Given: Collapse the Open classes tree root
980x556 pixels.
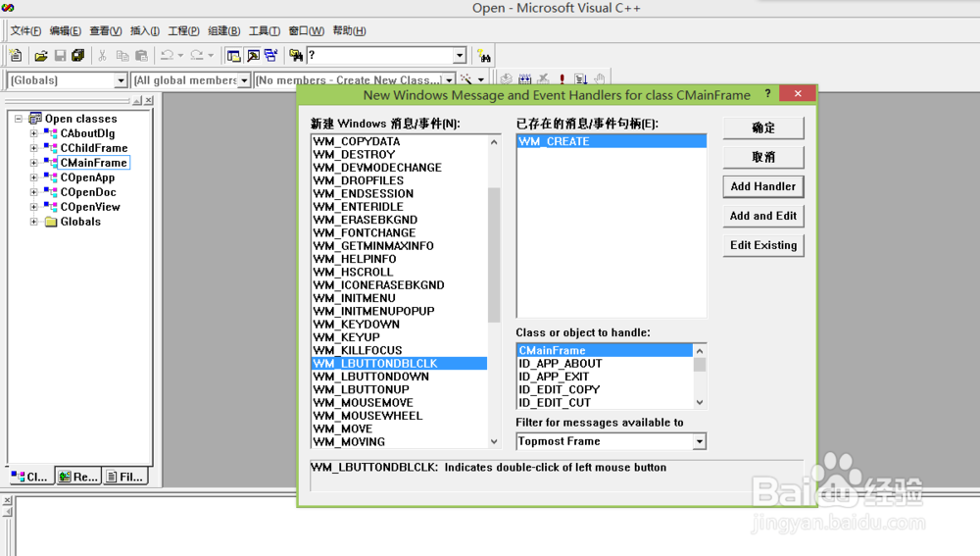Looking at the screenshot, I should point(19,119).
